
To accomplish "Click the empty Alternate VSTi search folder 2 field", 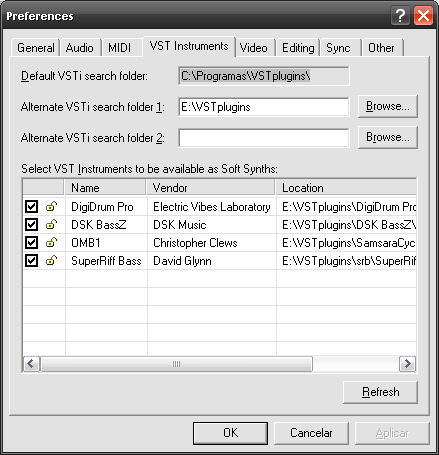I will pos(264,138).
